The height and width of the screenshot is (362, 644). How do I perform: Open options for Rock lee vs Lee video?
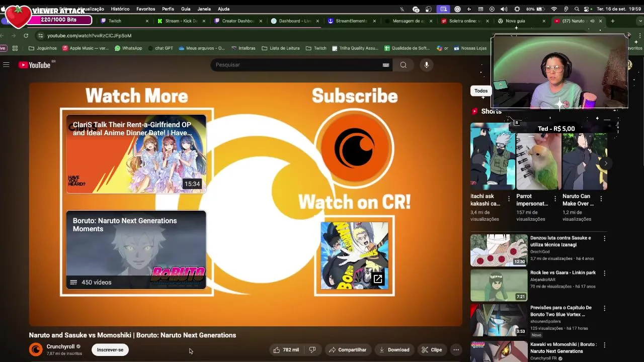[x=604, y=273]
